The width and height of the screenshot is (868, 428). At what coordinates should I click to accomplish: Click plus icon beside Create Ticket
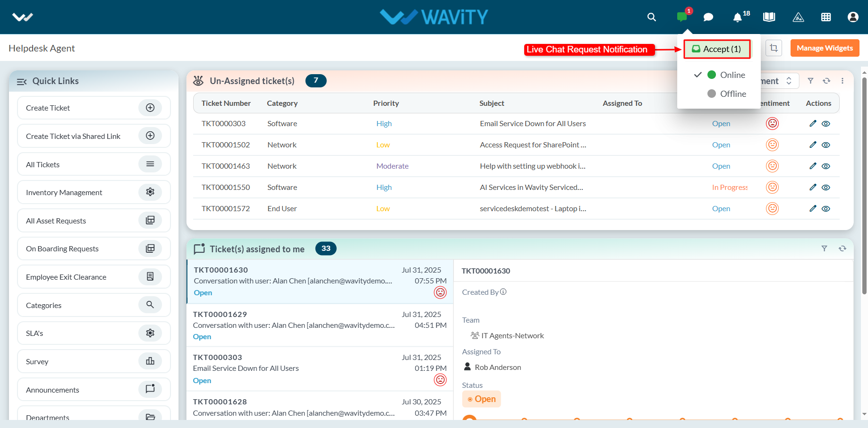coord(150,108)
